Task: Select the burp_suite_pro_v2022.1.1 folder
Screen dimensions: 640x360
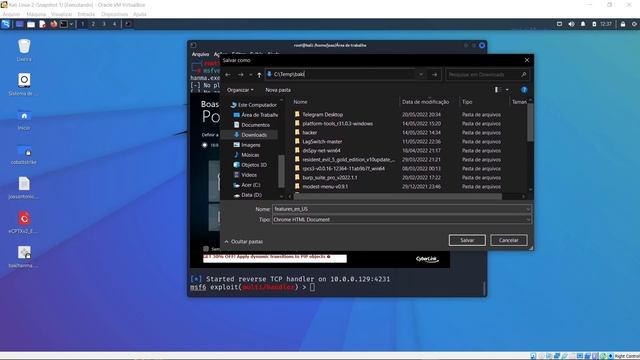Action: tap(326, 178)
